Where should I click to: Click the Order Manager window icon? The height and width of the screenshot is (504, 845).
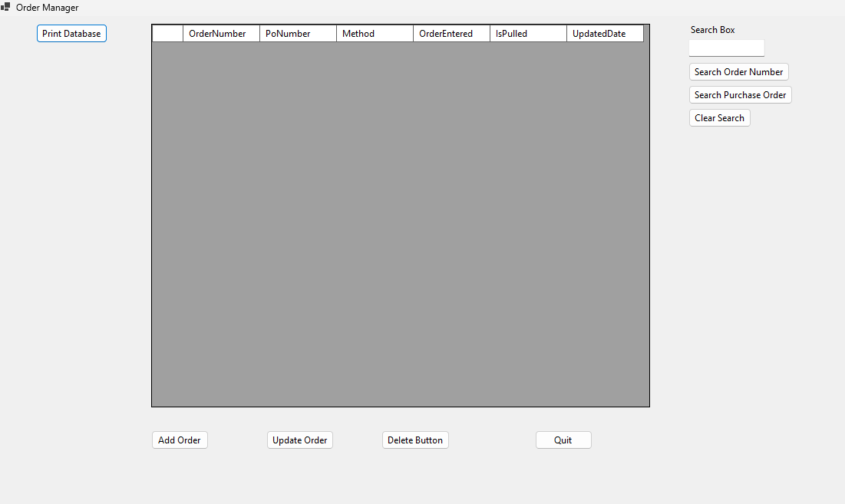click(x=5, y=7)
